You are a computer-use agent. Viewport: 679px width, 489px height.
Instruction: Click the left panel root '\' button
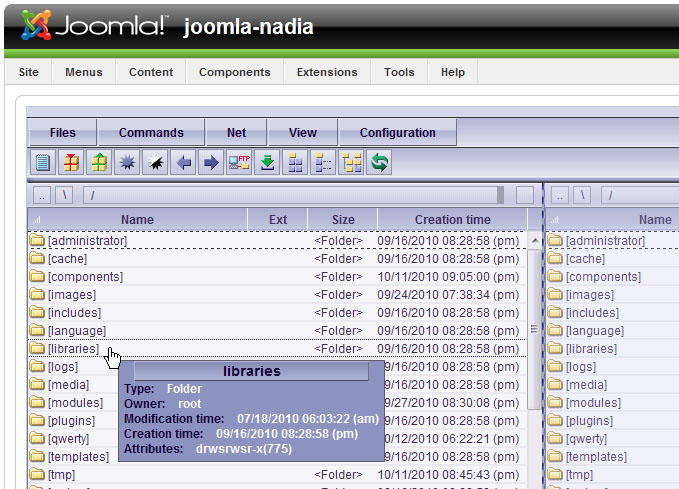pos(64,196)
